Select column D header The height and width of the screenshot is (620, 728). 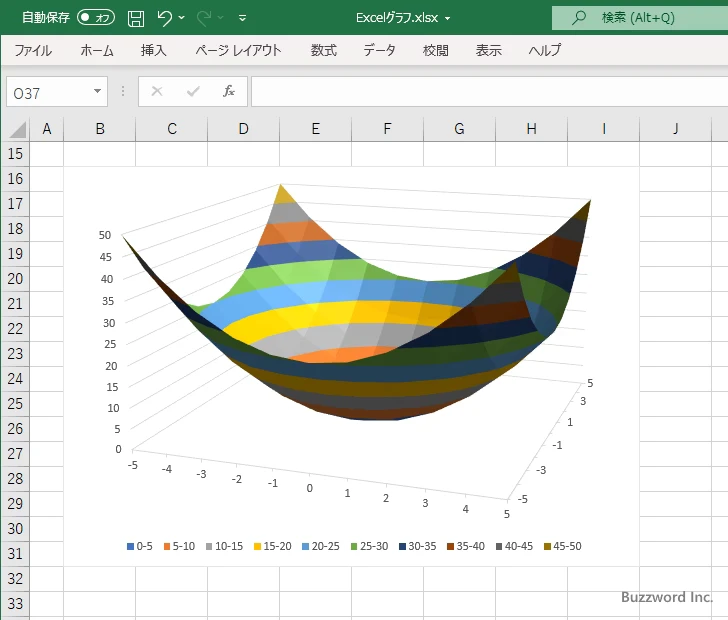pos(244,129)
